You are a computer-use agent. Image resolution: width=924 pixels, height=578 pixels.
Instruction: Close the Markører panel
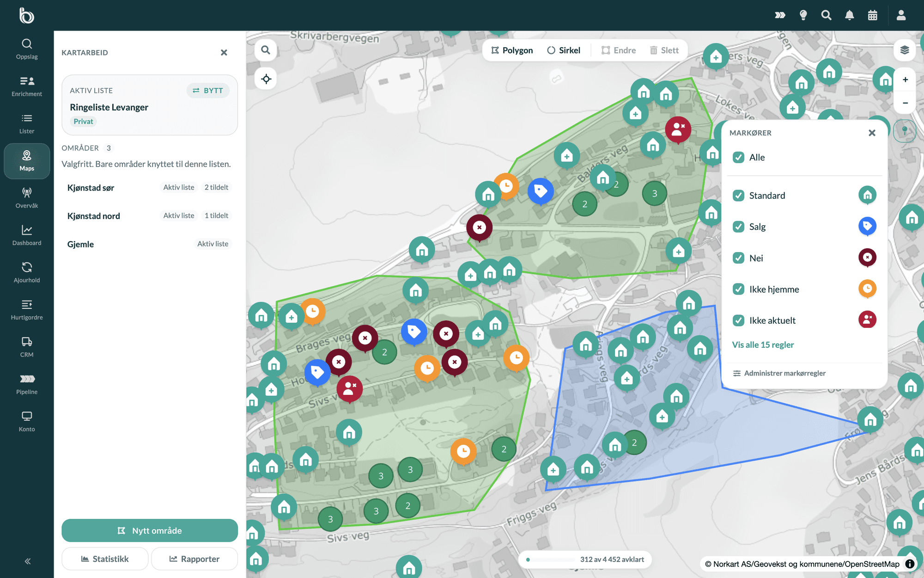(872, 133)
